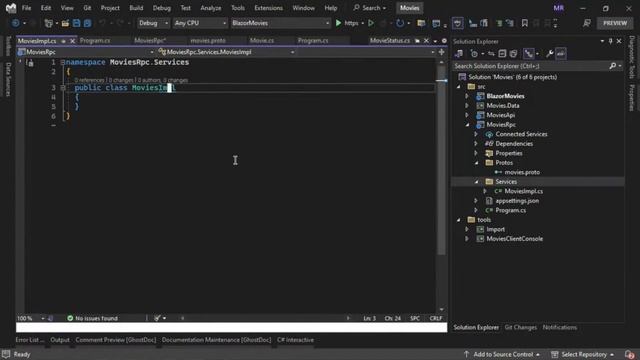This screenshot has height=360, width=640.
Task: Collapse the class code-folding box on line 3
Action: [x=63, y=88]
